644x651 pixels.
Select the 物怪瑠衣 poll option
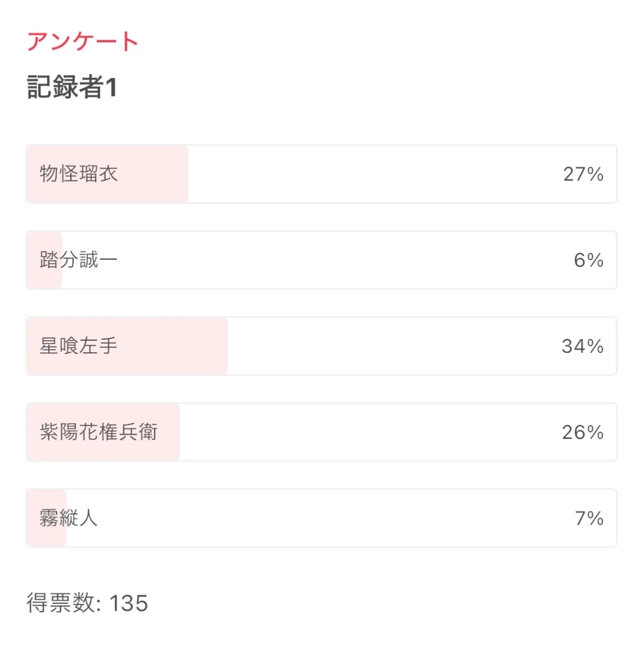pyautogui.click(x=79, y=174)
